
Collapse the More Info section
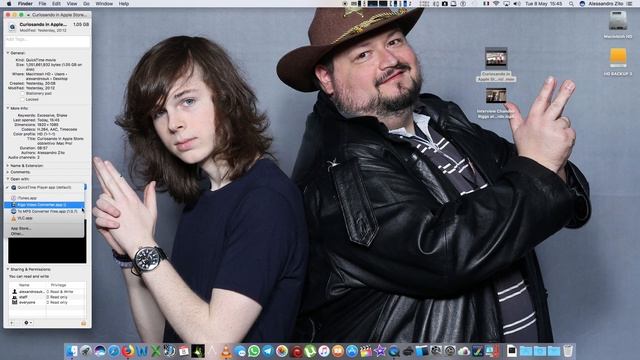point(8,109)
